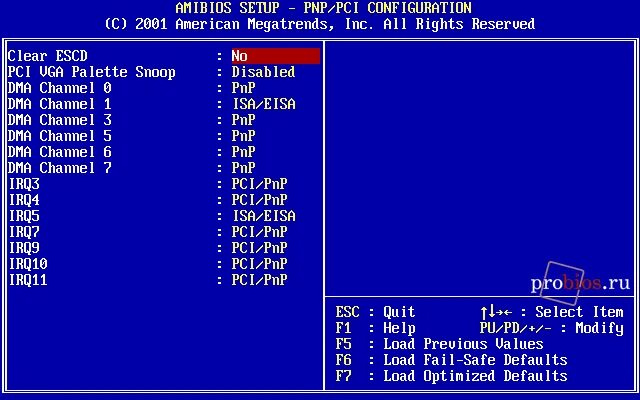Click the ESC : Quit hint
The height and width of the screenshot is (400, 640).
pyautogui.click(x=376, y=312)
